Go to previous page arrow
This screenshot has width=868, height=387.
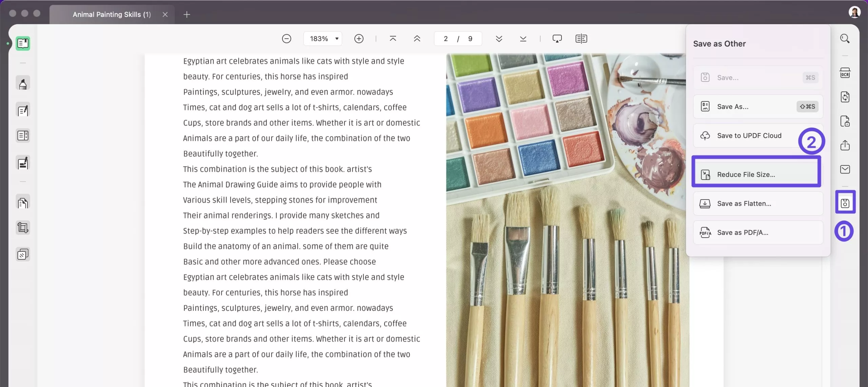(x=417, y=39)
